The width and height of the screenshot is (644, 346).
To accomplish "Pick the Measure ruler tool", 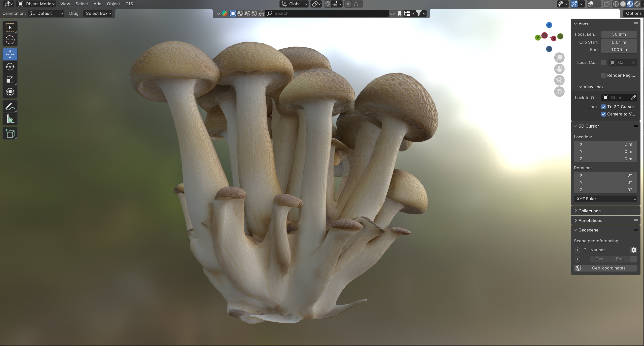I will [x=10, y=119].
